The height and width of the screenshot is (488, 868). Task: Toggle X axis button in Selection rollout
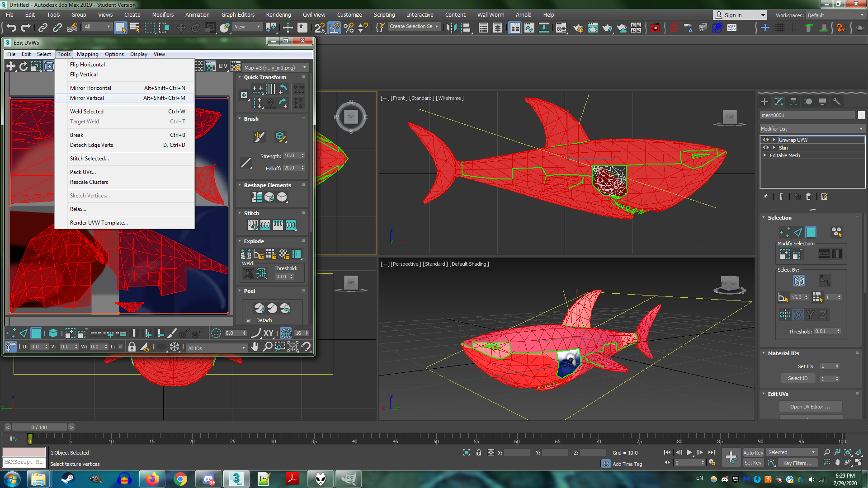(798, 314)
